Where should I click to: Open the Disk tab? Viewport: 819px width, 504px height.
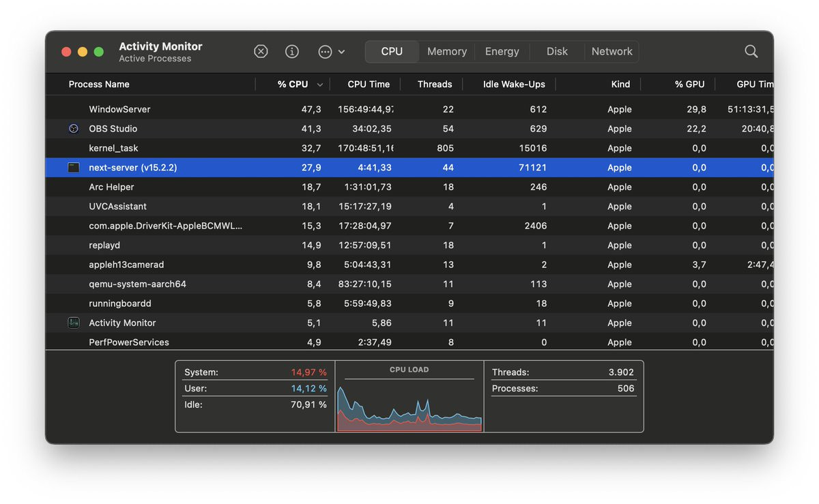[557, 51]
